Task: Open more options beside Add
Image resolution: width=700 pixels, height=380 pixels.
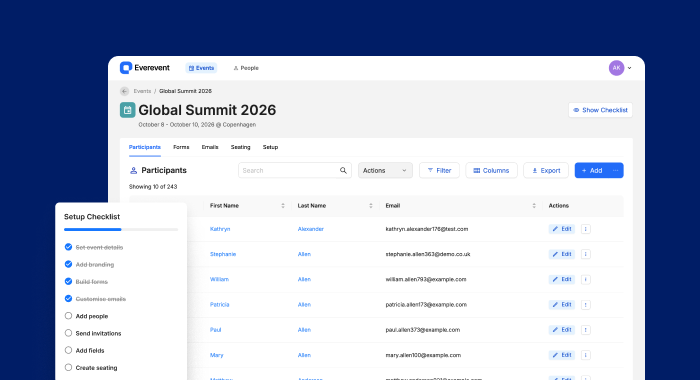Action: coord(616,170)
